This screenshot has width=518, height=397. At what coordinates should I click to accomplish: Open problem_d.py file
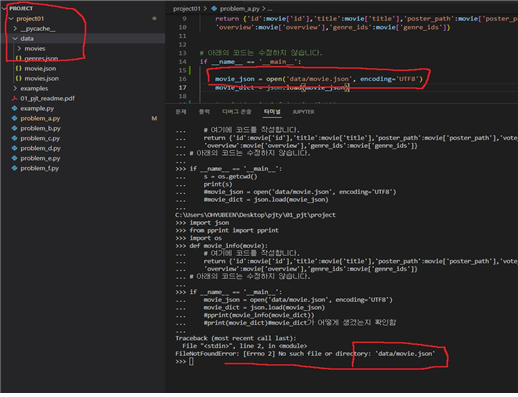[x=40, y=148]
